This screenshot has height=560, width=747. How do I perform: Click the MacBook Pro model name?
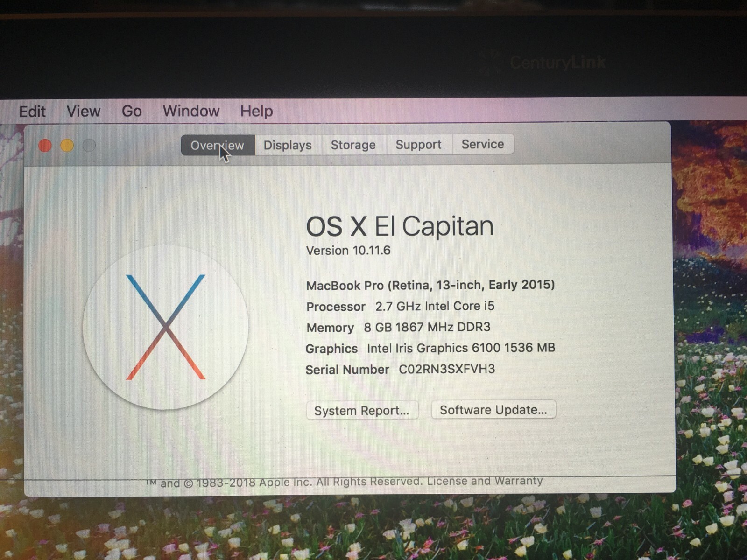[430, 285]
